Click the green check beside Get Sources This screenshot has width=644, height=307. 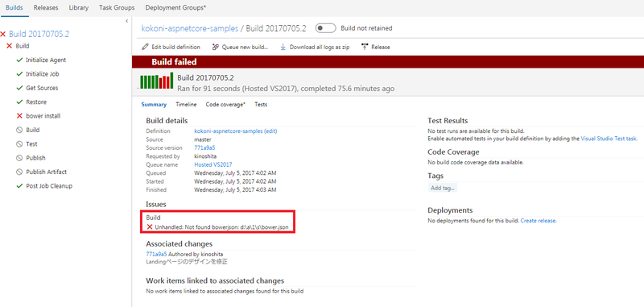[19, 88]
